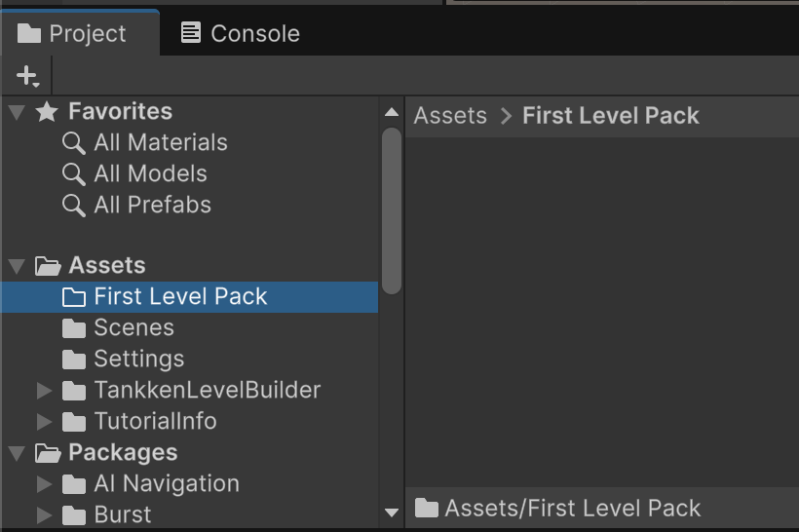Click the First Level Pack folder icon
The image size is (799, 532).
point(74,297)
